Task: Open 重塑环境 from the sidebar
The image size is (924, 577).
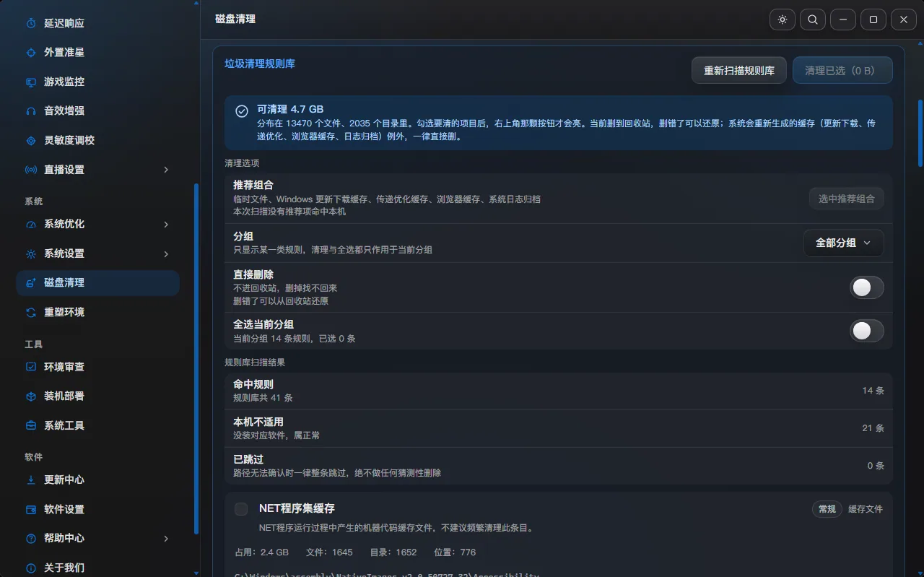Action: [98, 313]
